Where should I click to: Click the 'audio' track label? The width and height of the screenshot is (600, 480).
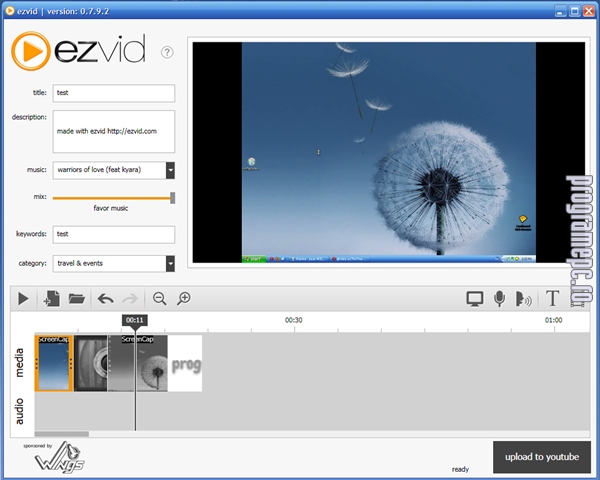(x=19, y=411)
